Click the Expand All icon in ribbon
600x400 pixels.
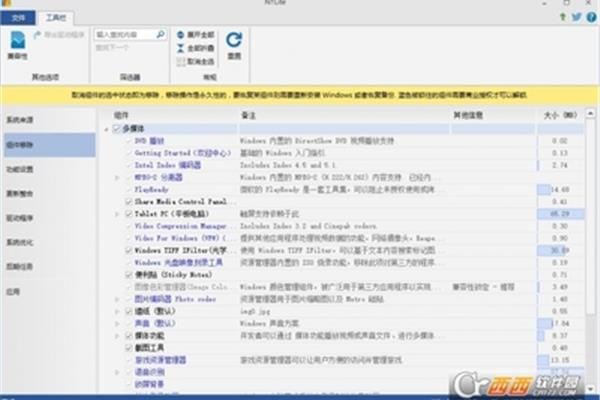click(181, 35)
